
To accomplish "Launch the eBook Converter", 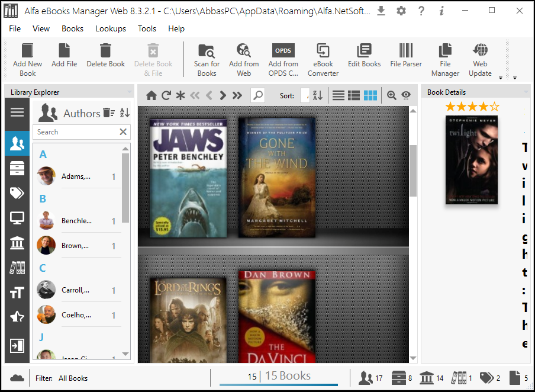I will pyautogui.click(x=323, y=60).
